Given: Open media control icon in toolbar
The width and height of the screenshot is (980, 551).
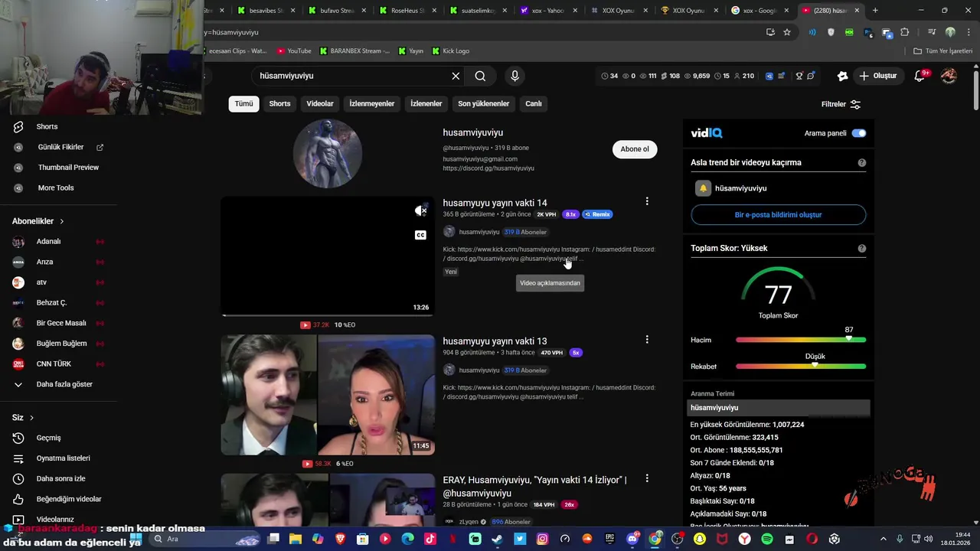Looking at the screenshot, I should point(931,32).
